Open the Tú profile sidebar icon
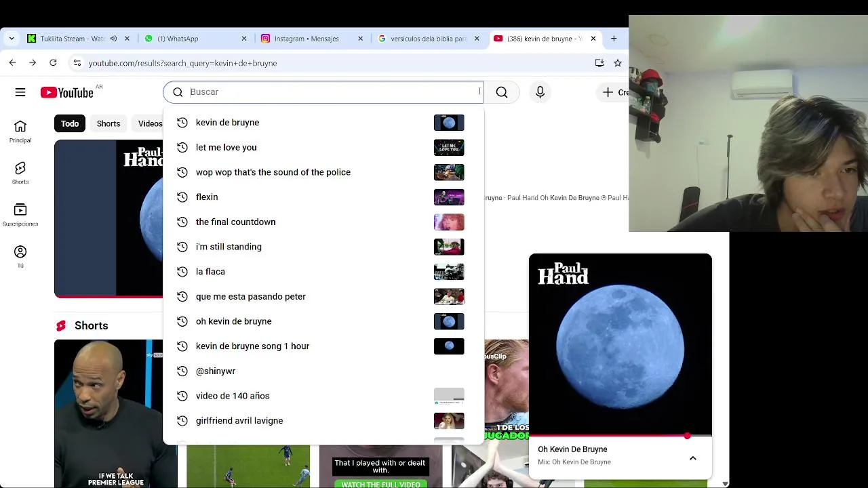Screen dimensions: 868x488 (x=20, y=256)
